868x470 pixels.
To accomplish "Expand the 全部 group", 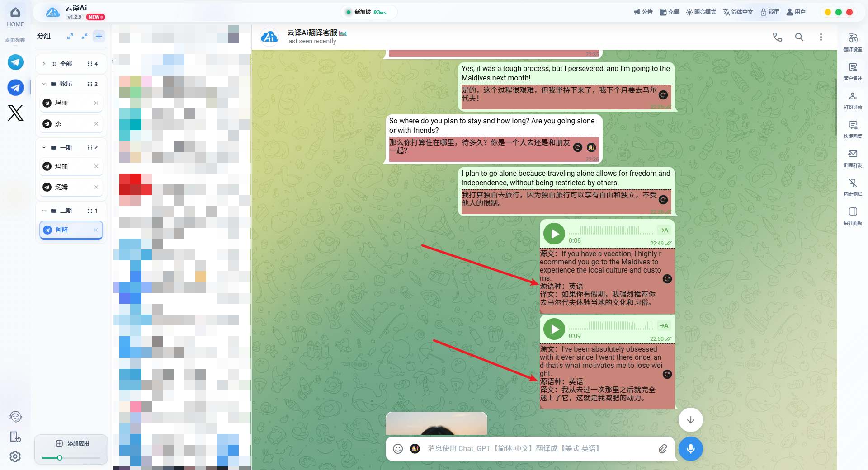I will [44, 64].
